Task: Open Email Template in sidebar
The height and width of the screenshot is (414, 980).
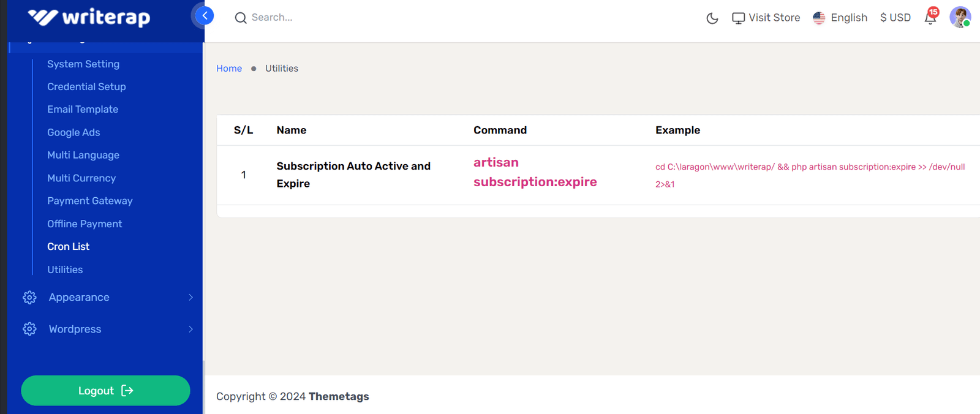Action: (x=83, y=110)
